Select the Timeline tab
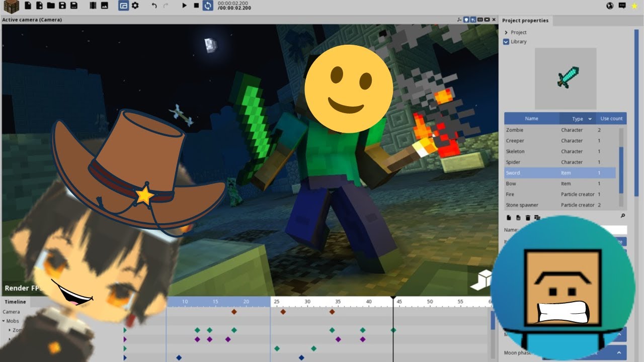The image size is (644, 362). pos(15,302)
